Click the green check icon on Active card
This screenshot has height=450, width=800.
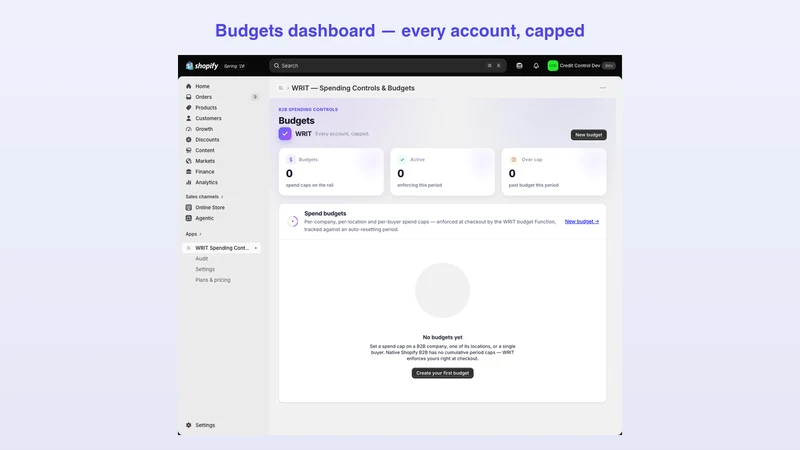click(402, 160)
